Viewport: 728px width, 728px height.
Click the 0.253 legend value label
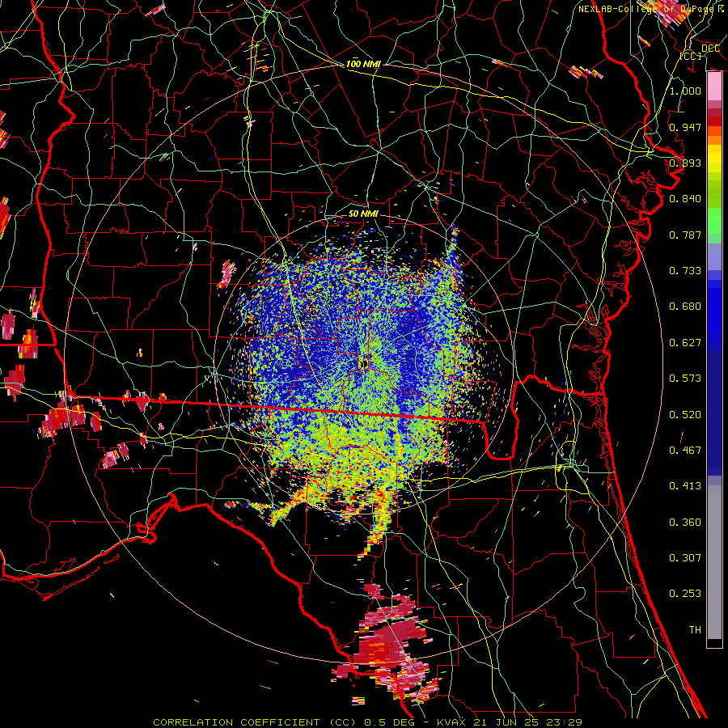(685, 594)
